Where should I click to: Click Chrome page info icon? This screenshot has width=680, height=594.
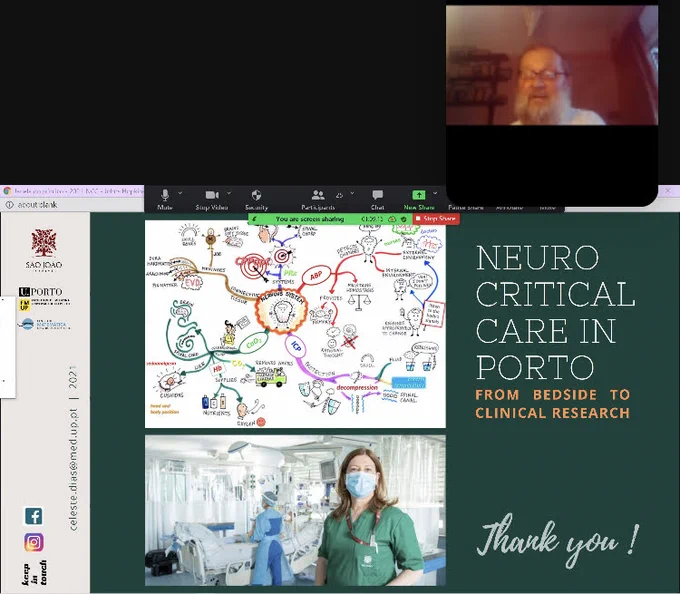point(9,205)
